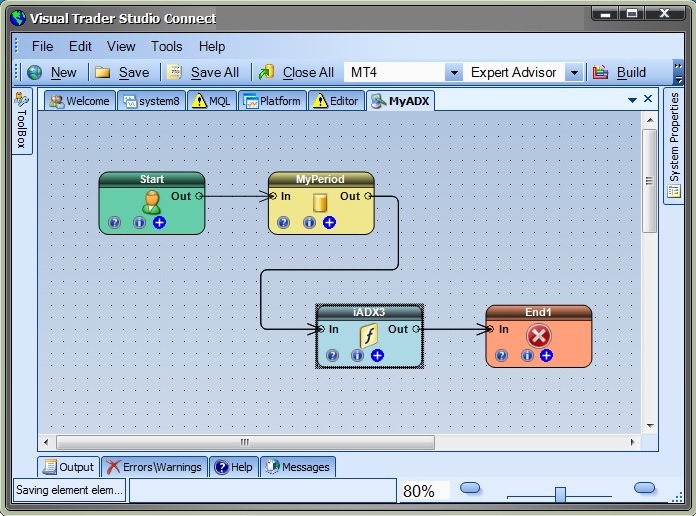Click the Out connector on Start node

pyautogui.click(x=199, y=196)
